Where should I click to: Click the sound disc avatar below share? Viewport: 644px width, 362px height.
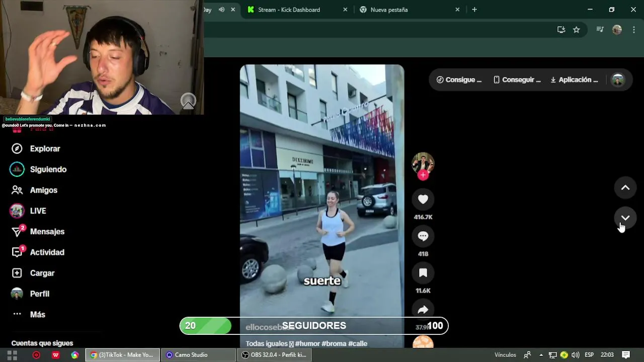[423, 342]
